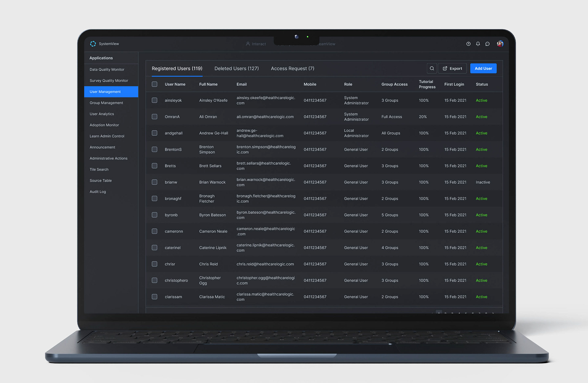Click the ali.omran@healthcarelogic.com email
The width and height of the screenshot is (588, 383).
click(x=265, y=117)
